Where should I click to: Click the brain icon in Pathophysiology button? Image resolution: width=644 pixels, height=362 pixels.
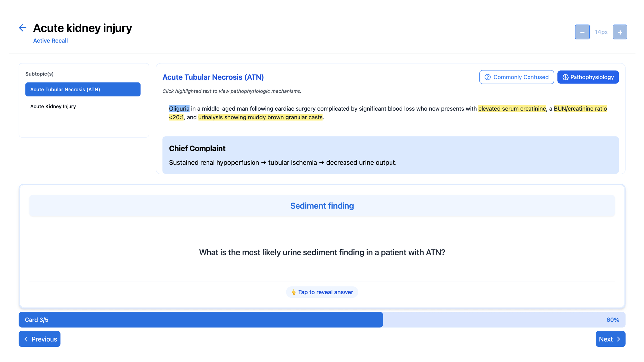pyautogui.click(x=565, y=77)
